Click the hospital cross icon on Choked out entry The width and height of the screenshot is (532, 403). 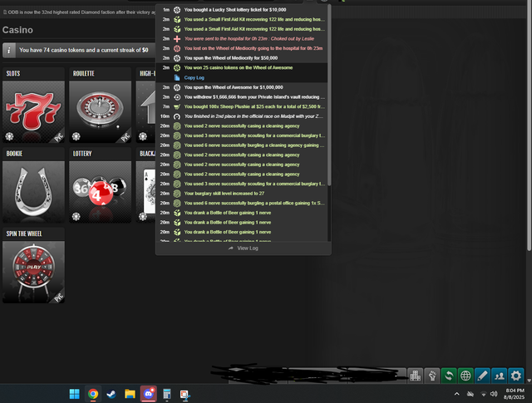click(177, 39)
